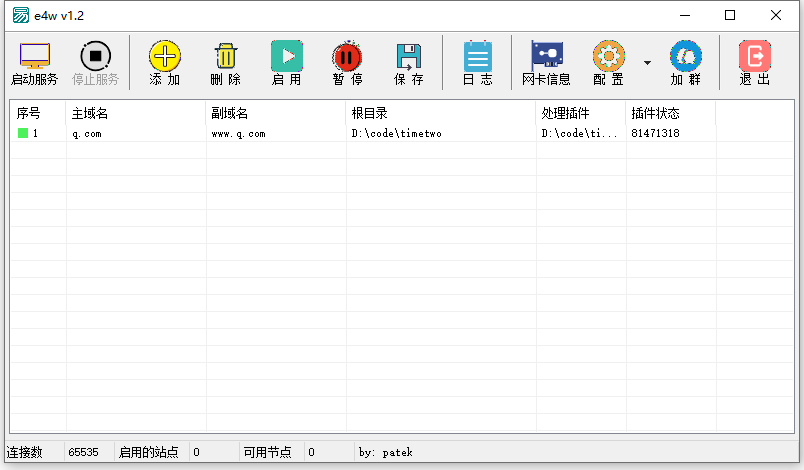804x470 pixels.
Task: Click the by: patek status text
Action: (x=386, y=452)
